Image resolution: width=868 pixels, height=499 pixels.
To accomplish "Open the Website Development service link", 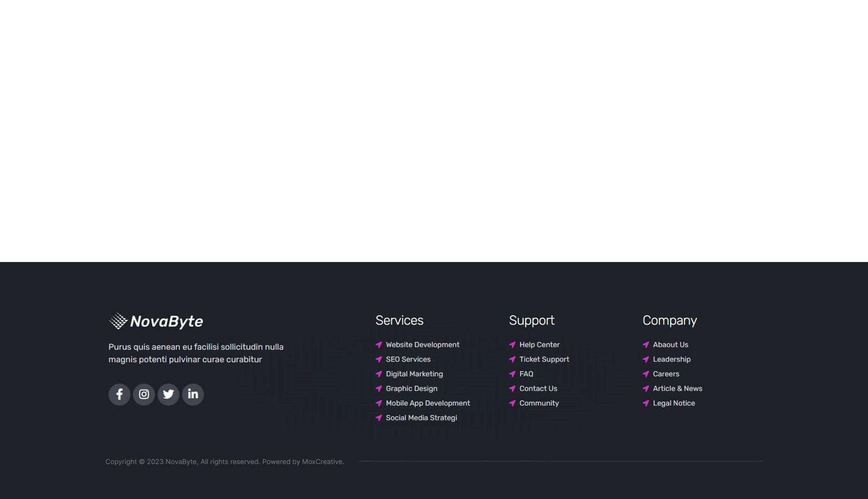I will coord(423,344).
